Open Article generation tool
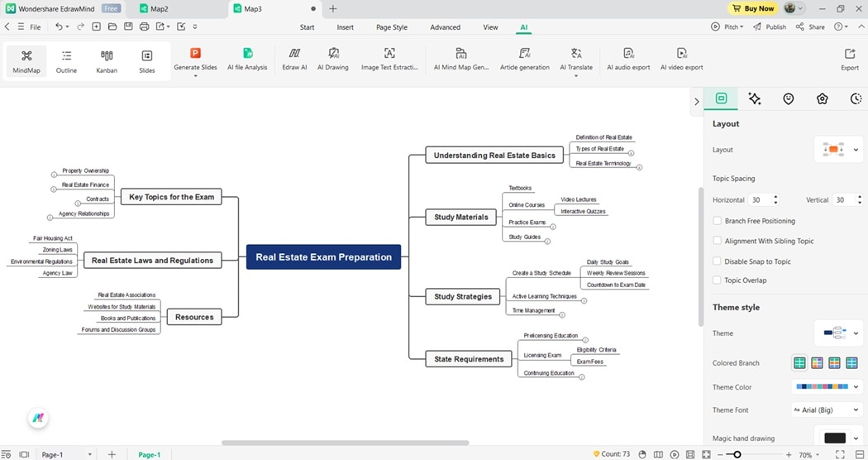 pos(525,60)
